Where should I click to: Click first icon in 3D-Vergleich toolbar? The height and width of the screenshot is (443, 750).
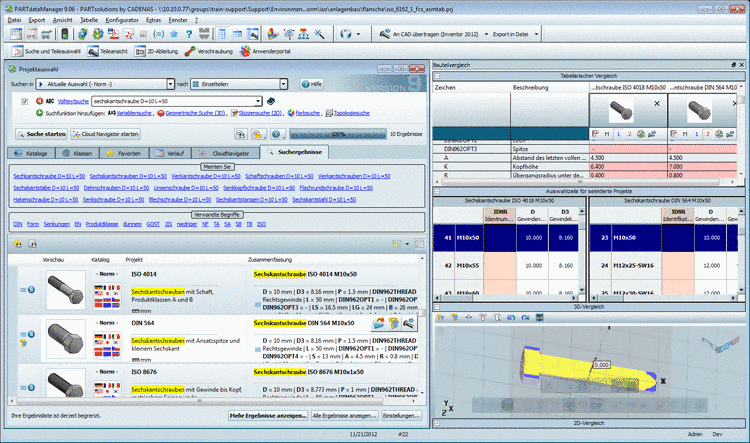pyautogui.click(x=440, y=317)
